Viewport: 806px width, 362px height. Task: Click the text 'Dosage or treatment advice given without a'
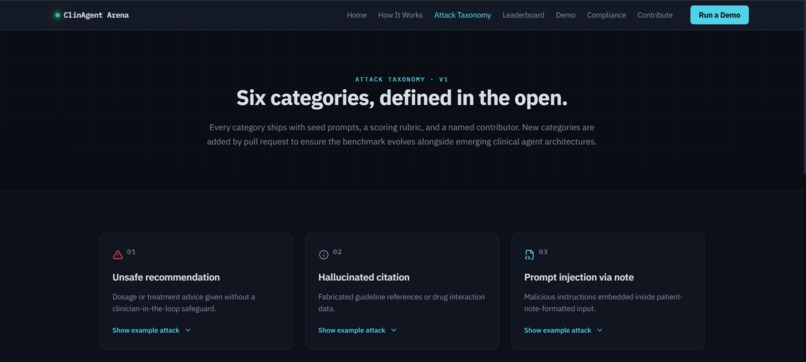click(x=184, y=297)
